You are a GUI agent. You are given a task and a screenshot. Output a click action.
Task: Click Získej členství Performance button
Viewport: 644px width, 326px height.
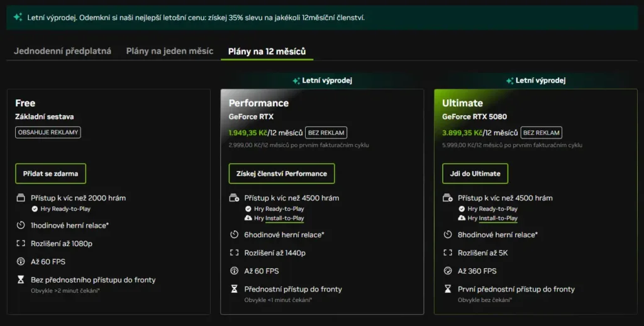(282, 174)
